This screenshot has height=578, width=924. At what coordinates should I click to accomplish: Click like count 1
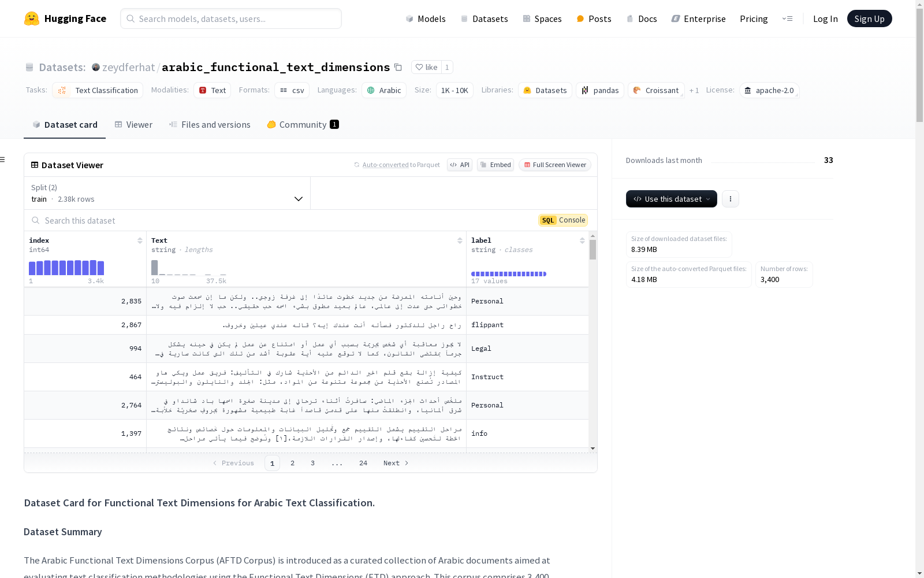(447, 67)
